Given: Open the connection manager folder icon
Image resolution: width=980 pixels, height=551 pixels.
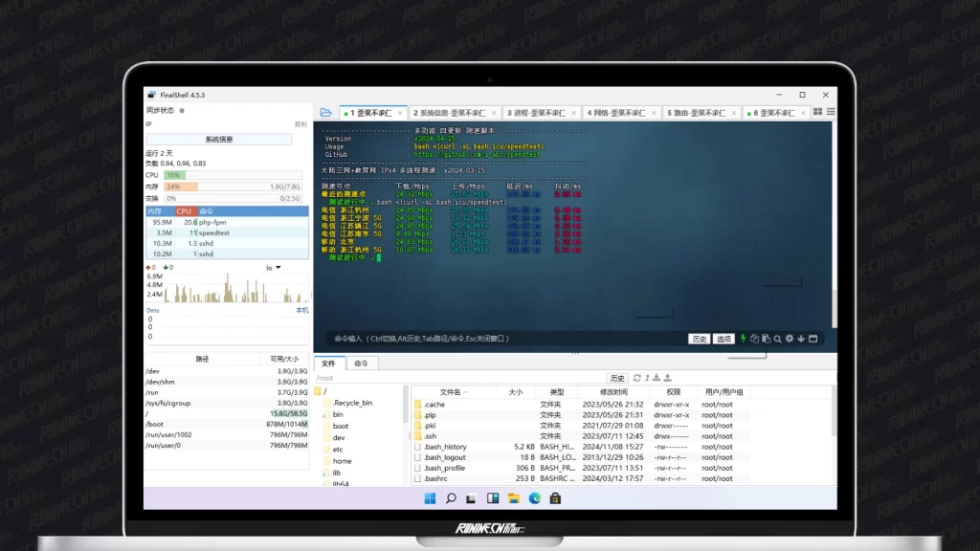Looking at the screenshot, I should (x=326, y=113).
